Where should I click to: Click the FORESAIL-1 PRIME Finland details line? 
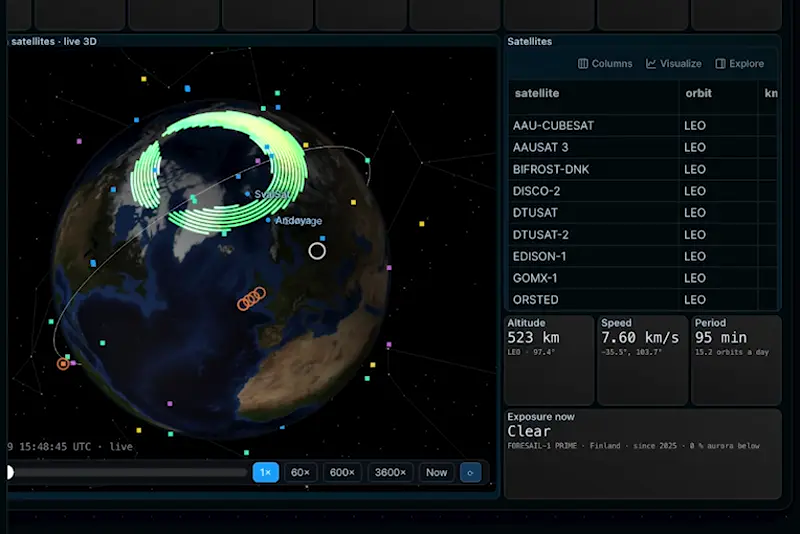(633, 446)
